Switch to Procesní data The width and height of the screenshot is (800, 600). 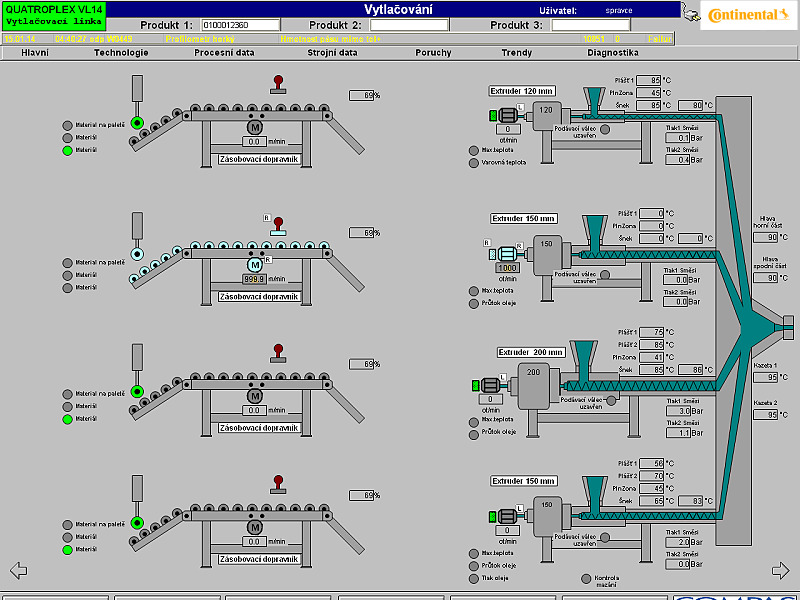(224, 53)
